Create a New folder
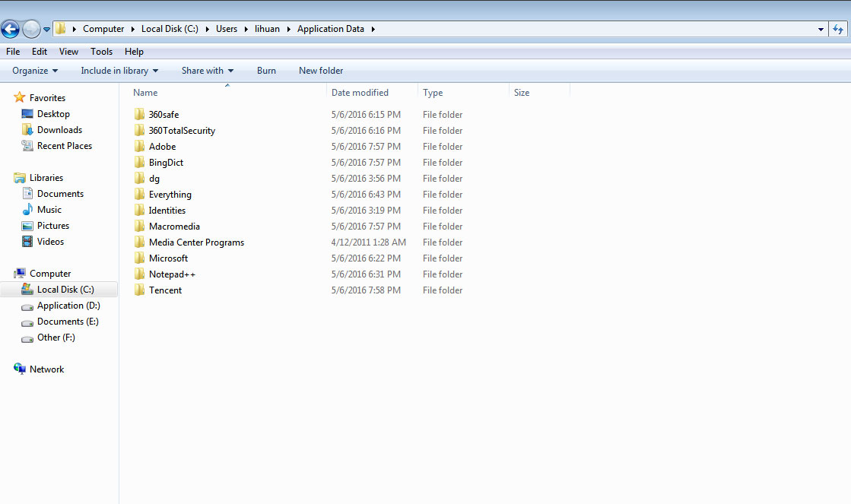The width and height of the screenshot is (851, 504). 321,71
